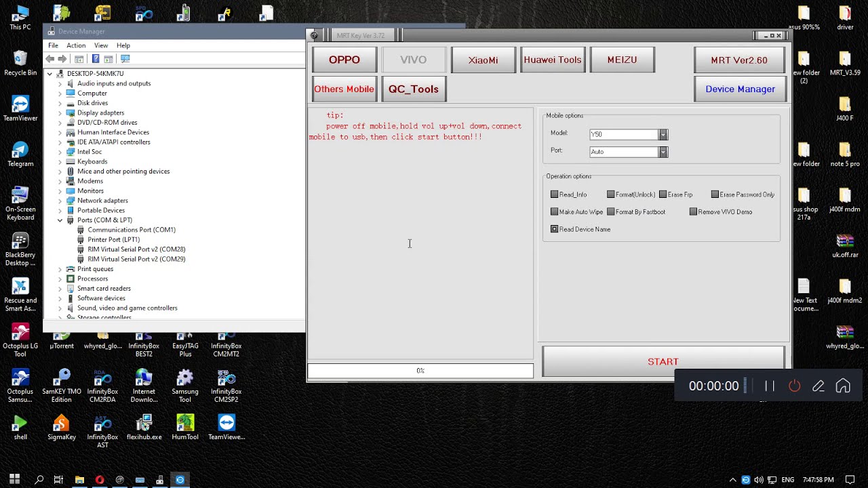Viewport: 868px width, 488px height.
Task: Open Telegram desktop shortcut
Action: click(x=20, y=155)
